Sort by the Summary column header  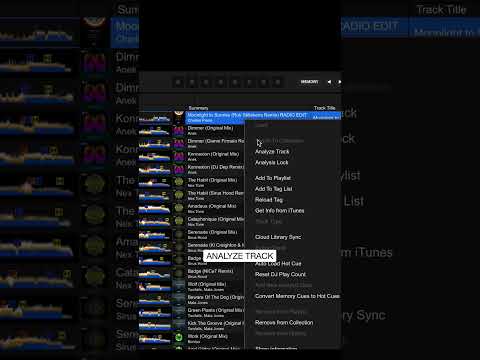[x=198, y=108]
